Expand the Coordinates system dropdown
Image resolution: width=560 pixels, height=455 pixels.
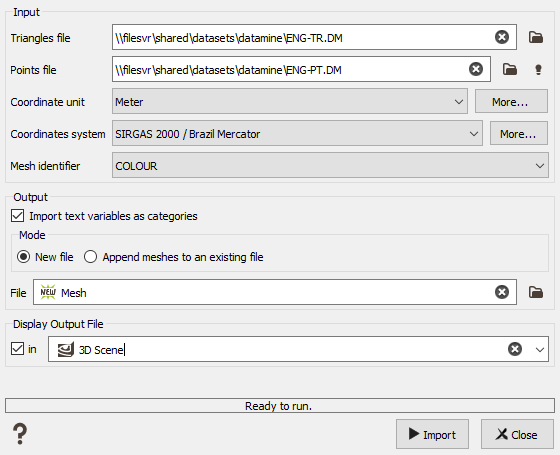pos(297,134)
